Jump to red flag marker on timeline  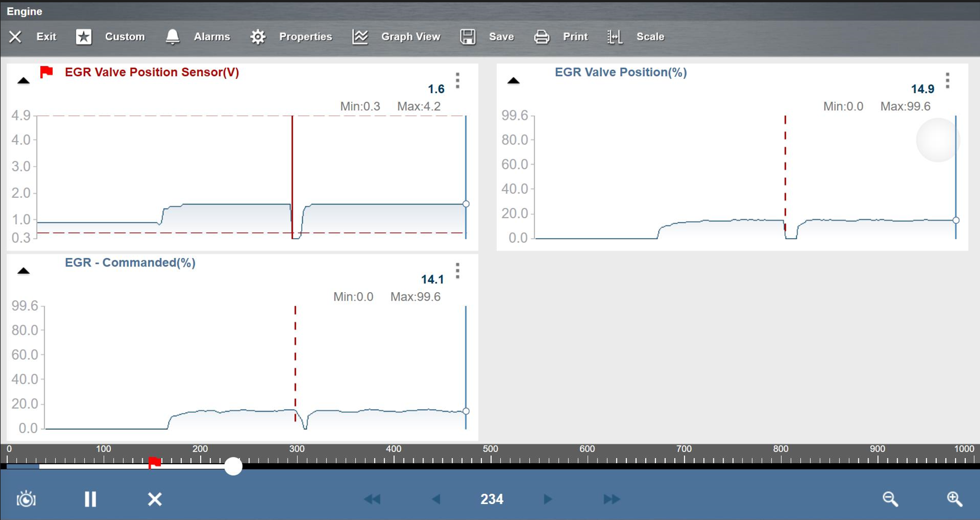click(x=154, y=463)
